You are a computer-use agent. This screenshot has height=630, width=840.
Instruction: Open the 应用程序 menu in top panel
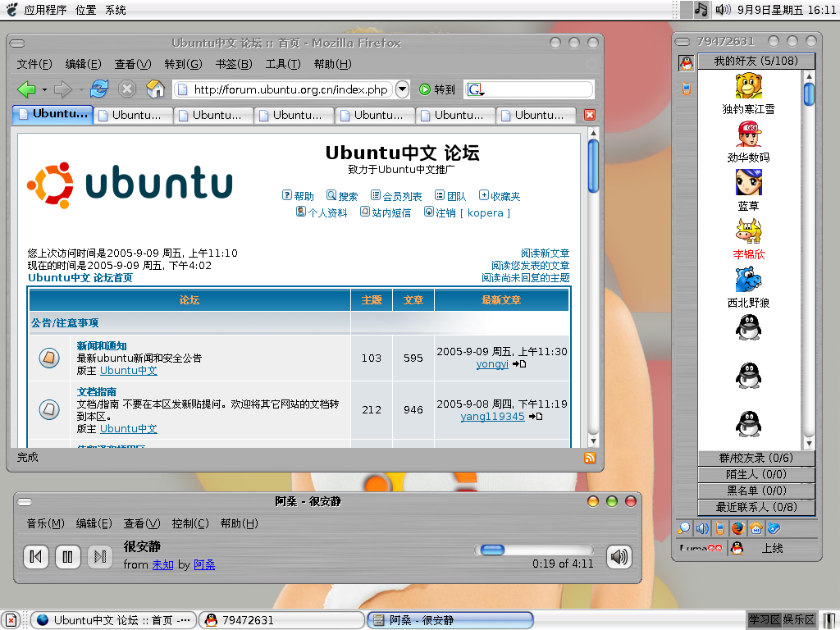pyautogui.click(x=45, y=10)
